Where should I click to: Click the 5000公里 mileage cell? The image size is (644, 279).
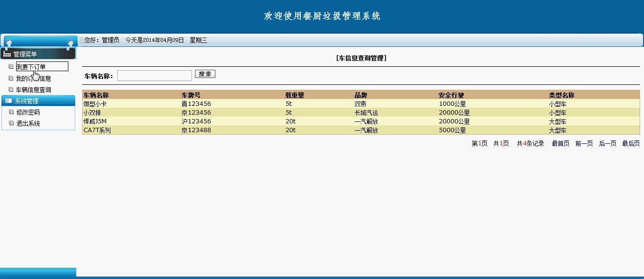[452, 130]
